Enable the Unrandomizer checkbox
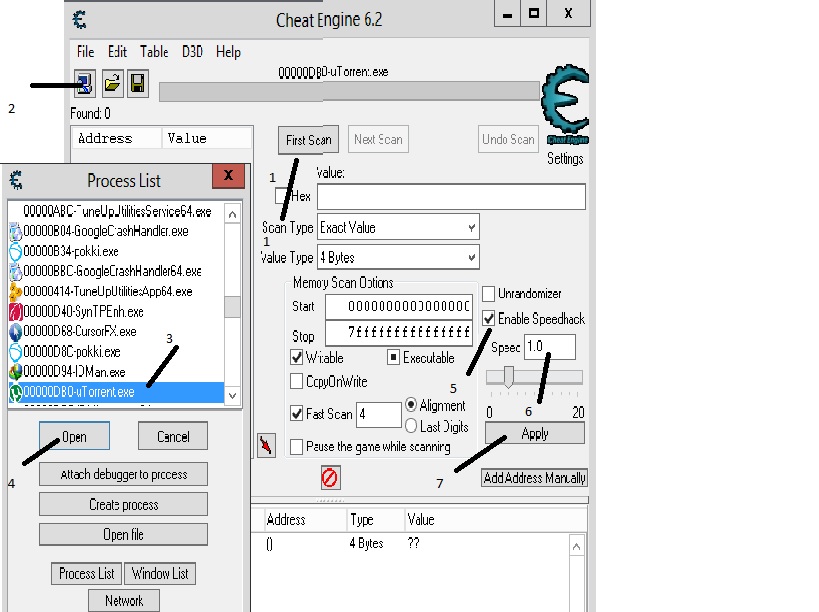This screenshot has width=819, height=612. coord(488,293)
